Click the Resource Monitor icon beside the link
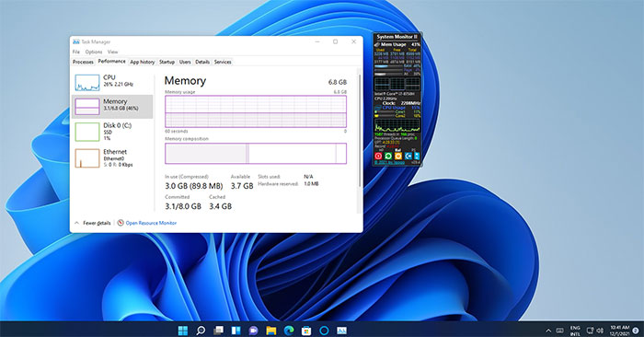The width and height of the screenshot is (644, 337). [121, 223]
